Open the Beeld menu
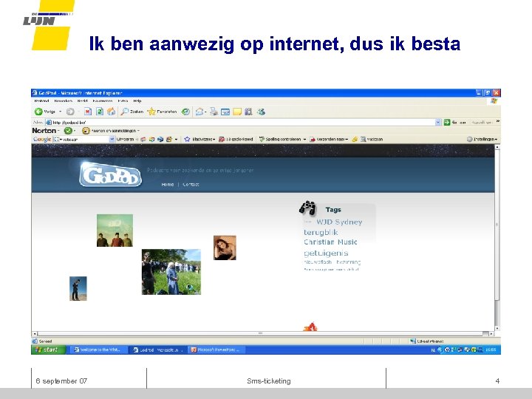Image resolution: width=532 pixels, height=399 pixels. (x=83, y=100)
